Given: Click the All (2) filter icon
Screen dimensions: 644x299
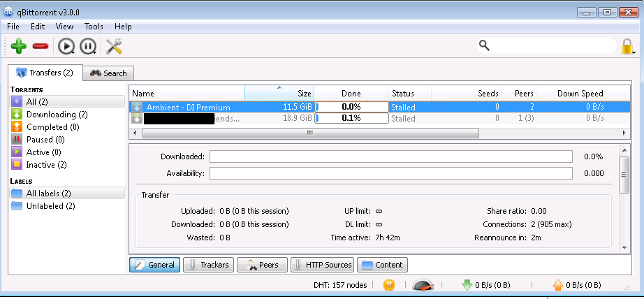Looking at the screenshot, I should click(x=17, y=102).
